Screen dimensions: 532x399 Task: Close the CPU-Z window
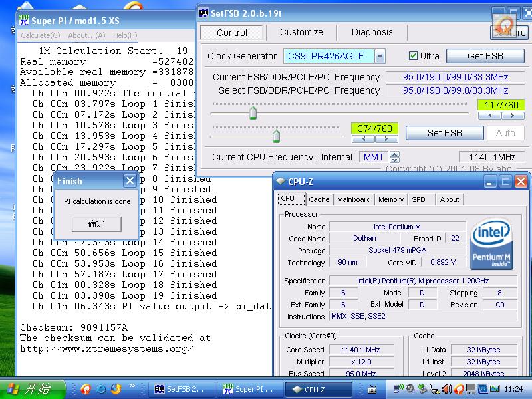point(521,182)
